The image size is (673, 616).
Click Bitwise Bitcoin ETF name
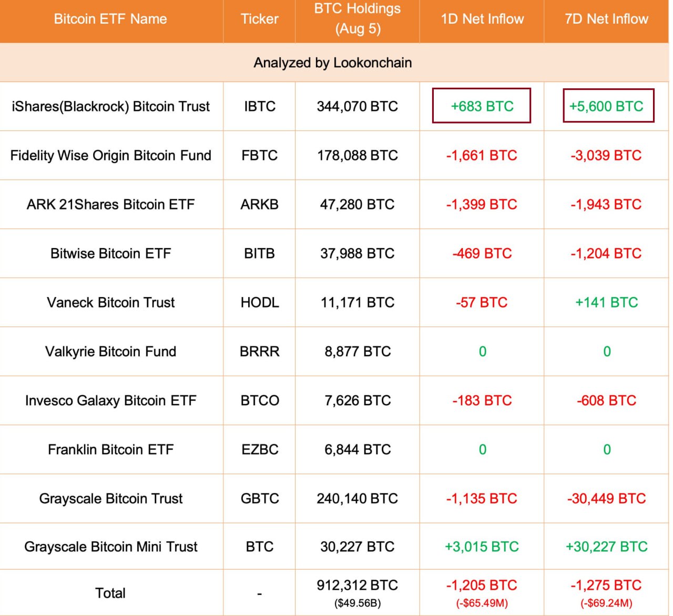pyautogui.click(x=110, y=253)
